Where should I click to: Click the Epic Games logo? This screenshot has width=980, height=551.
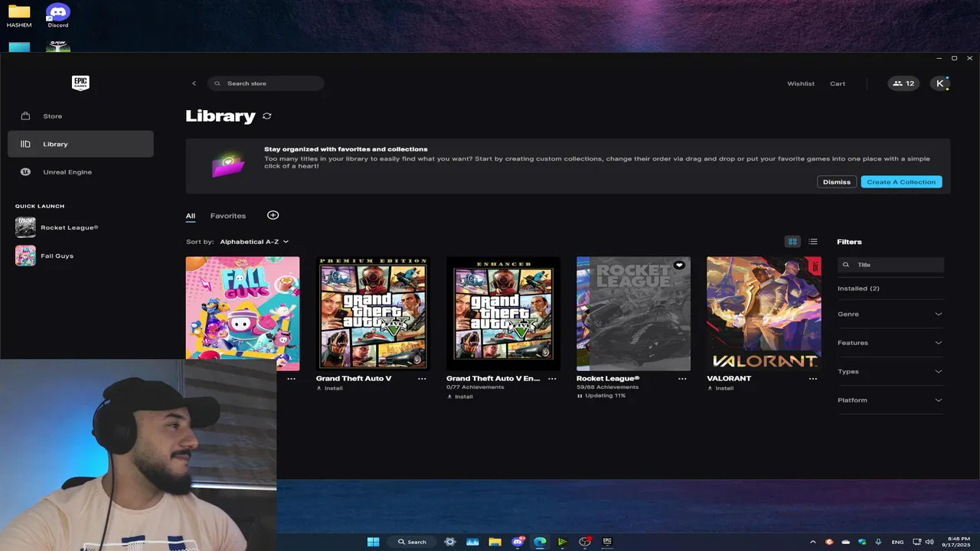80,83
